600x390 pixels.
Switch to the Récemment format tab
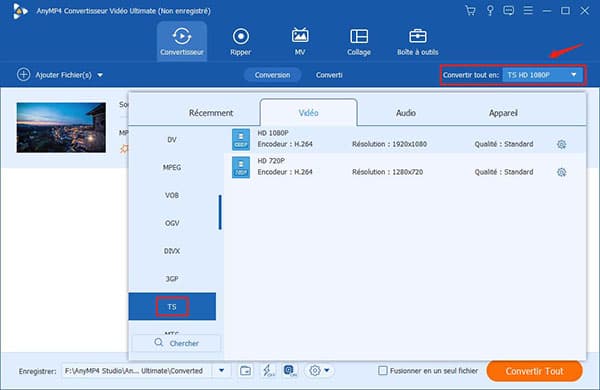tap(211, 113)
